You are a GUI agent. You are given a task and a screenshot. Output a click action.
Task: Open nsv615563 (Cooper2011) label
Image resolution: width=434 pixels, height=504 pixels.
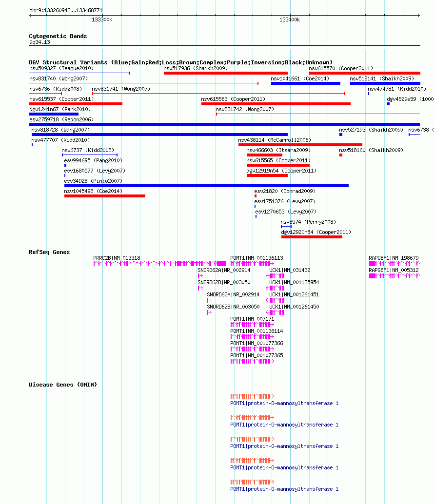click(x=233, y=99)
